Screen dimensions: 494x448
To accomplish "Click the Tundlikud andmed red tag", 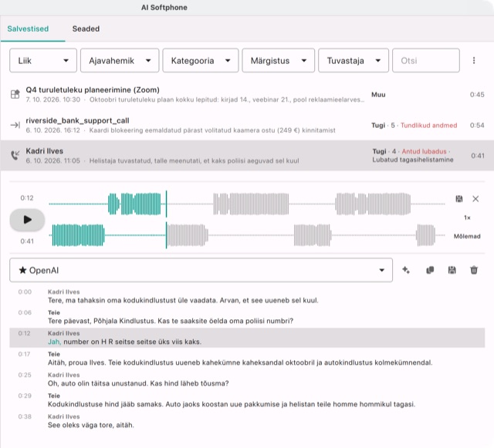I will click(x=429, y=126).
